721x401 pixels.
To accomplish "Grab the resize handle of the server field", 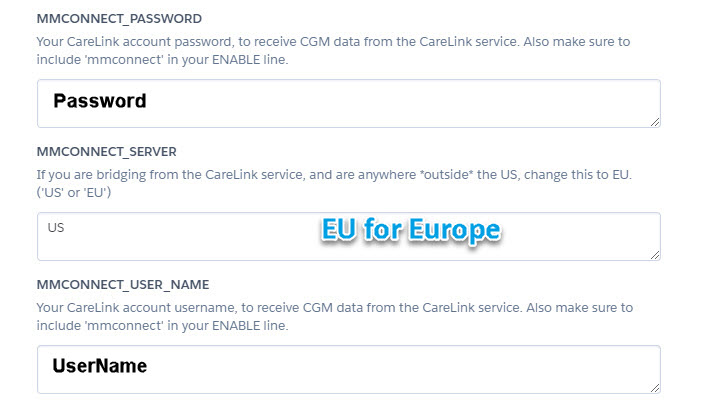I will (x=654, y=254).
